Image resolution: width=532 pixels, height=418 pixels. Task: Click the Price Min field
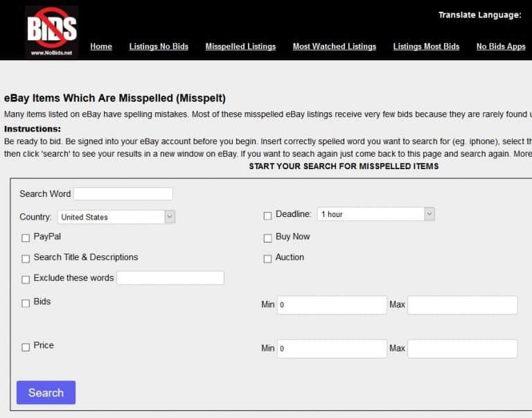332,349
